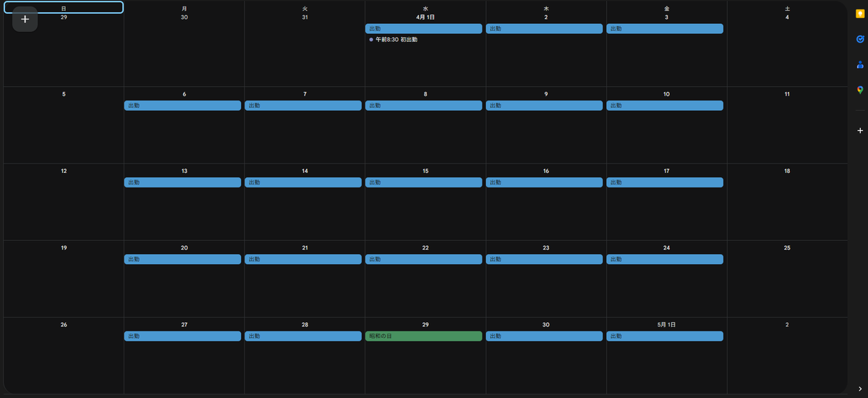Open 出勤 event on the 15th

[424, 182]
